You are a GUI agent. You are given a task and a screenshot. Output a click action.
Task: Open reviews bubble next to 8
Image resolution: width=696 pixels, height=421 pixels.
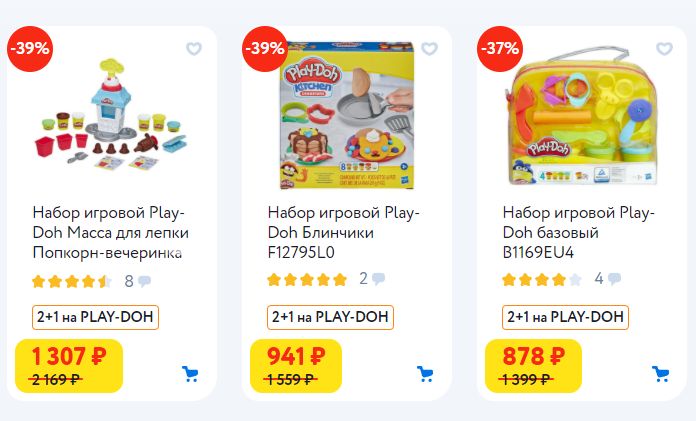(145, 281)
